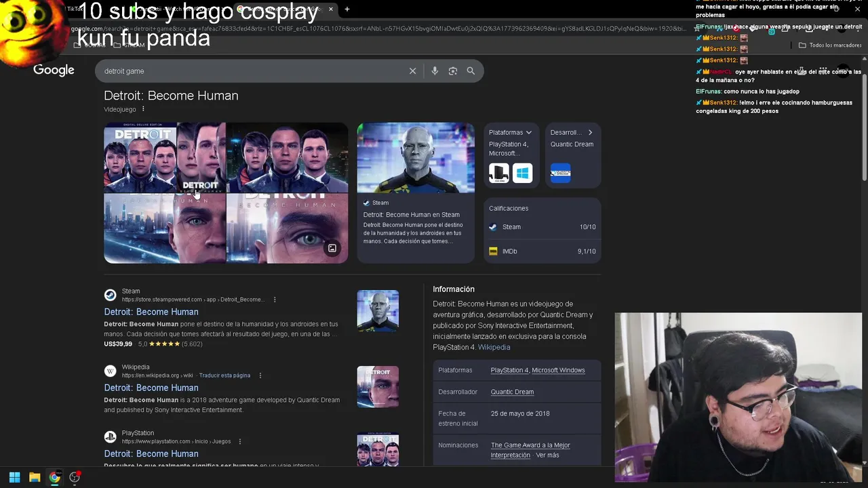The height and width of the screenshot is (488, 868).
Task: Close the current browser tab
Action: click(x=331, y=9)
